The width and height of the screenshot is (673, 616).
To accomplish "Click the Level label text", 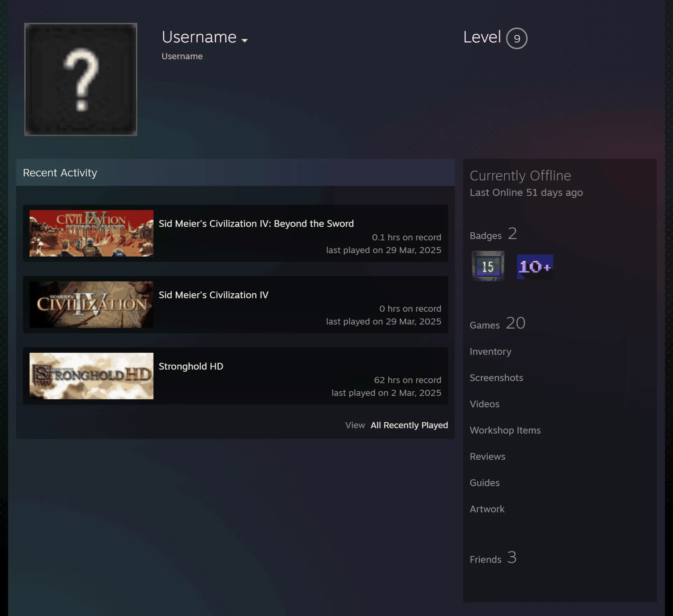I will pyautogui.click(x=482, y=37).
